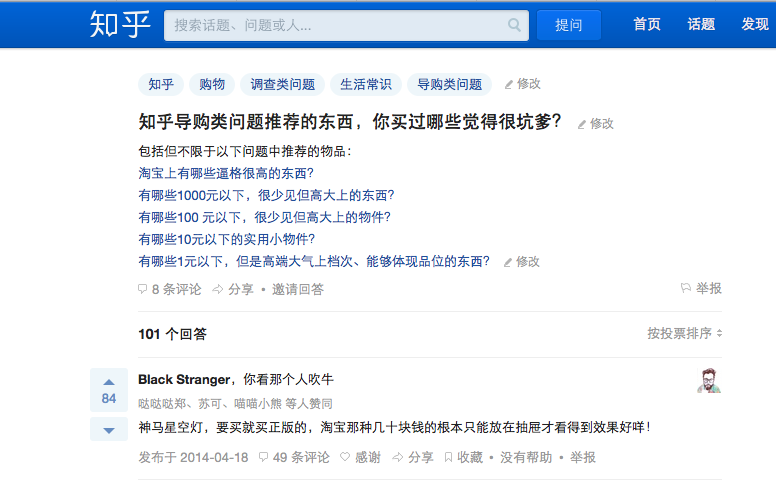Select the 购物 topic tag
The width and height of the screenshot is (776, 486).
[x=212, y=84]
